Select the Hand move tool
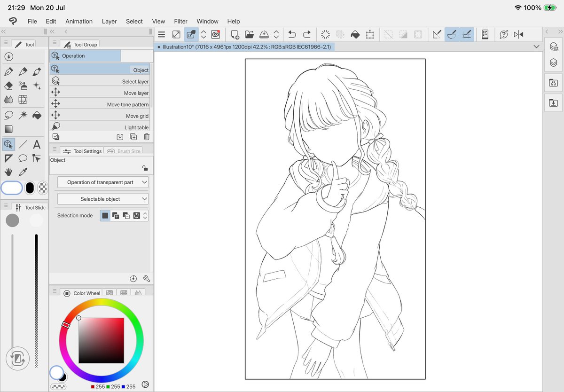Viewport: 564px width, 392px height. (8, 172)
